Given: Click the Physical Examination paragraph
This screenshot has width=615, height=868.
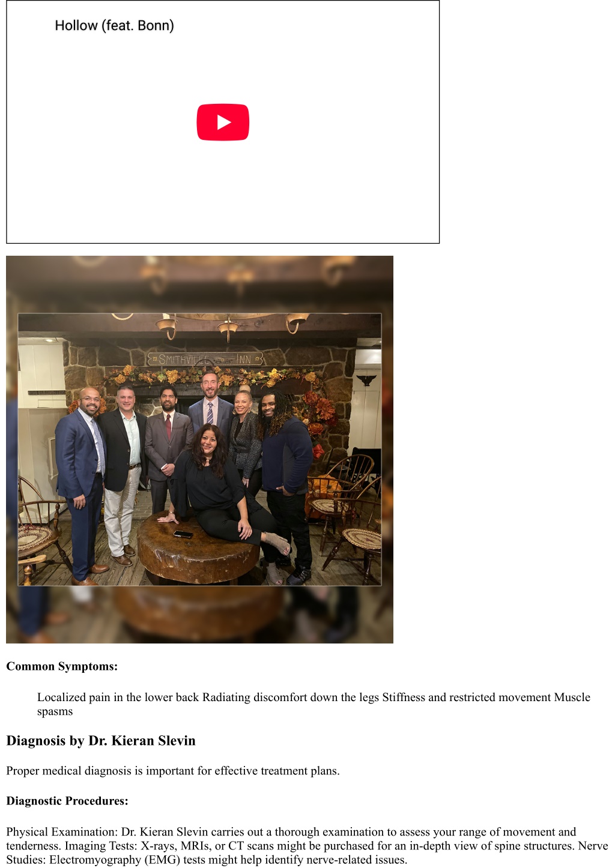Looking at the screenshot, I should click(307, 846).
